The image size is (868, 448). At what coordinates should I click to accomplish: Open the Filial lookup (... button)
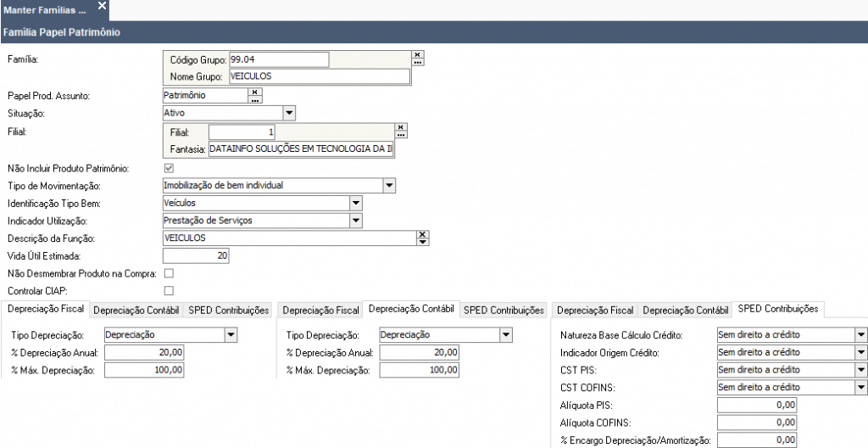(x=401, y=134)
